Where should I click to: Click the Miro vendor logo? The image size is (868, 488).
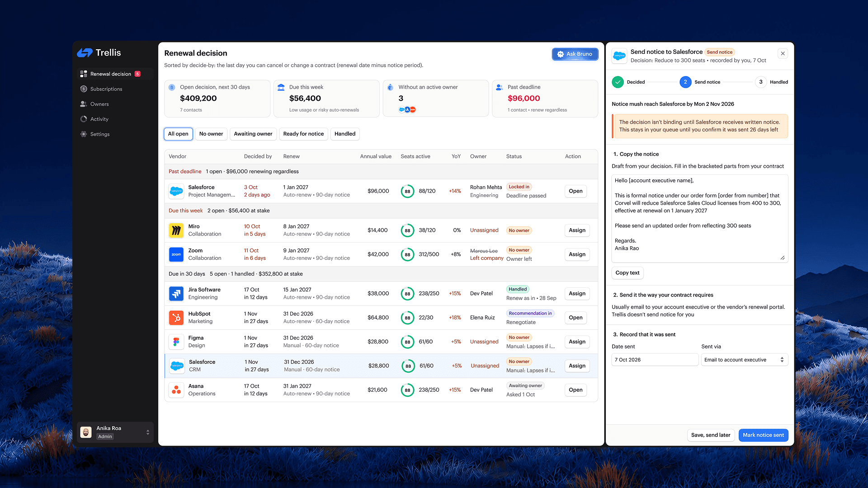(x=176, y=230)
